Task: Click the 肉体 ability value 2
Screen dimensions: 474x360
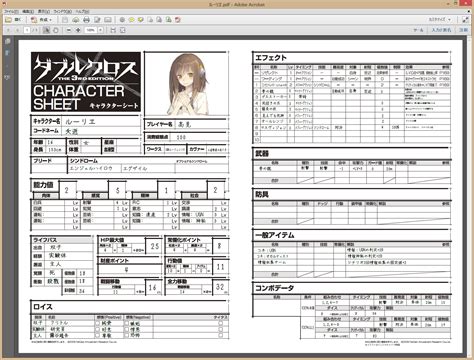Action: pyautogui.click(x=66, y=190)
